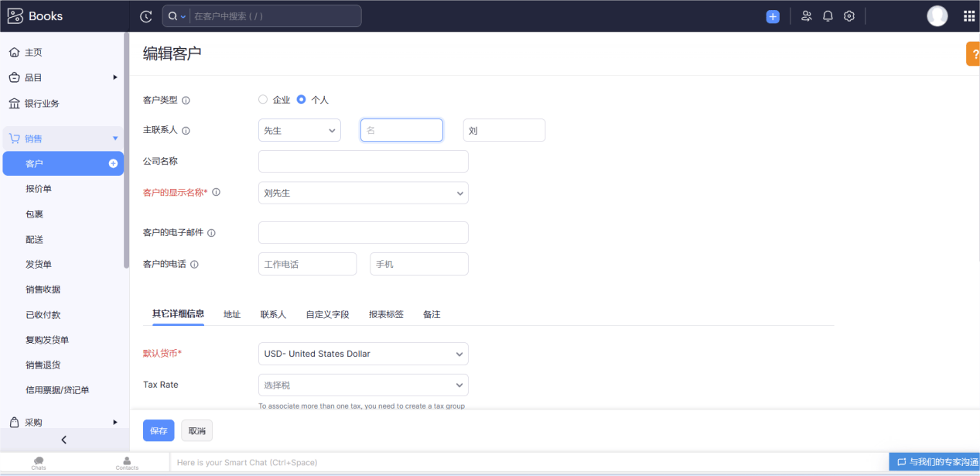Screen dimensions: 980x476
Task: Click info icon next to 客户类型
Action: (186, 100)
